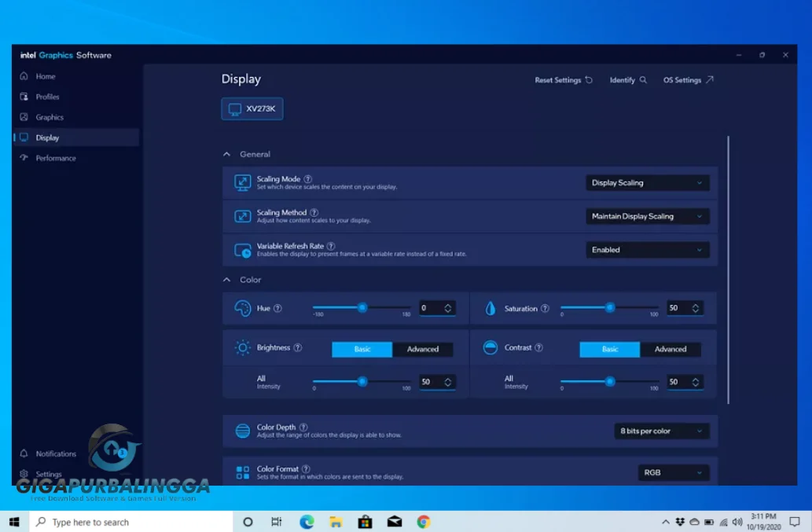This screenshot has width=812, height=532.
Task: Click the Saturation droplet icon
Action: click(x=490, y=309)
